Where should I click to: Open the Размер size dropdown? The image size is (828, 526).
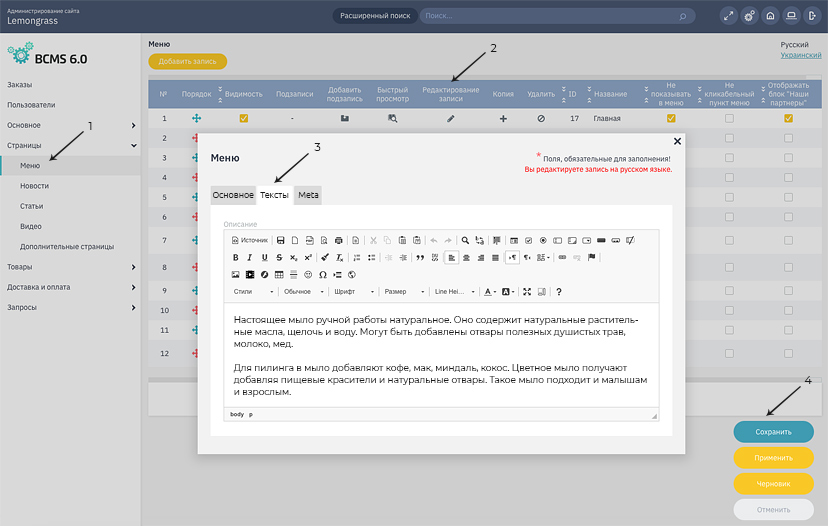click(403, 292)
